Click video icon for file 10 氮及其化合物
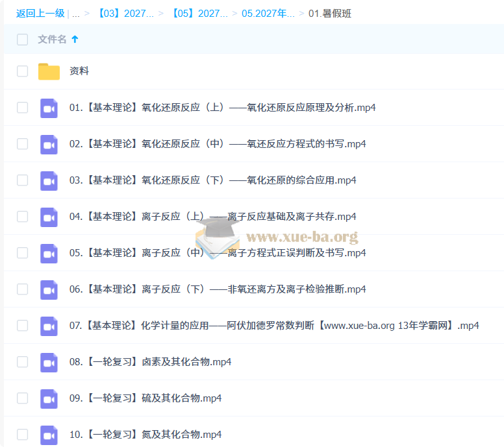 pos(49,435)
